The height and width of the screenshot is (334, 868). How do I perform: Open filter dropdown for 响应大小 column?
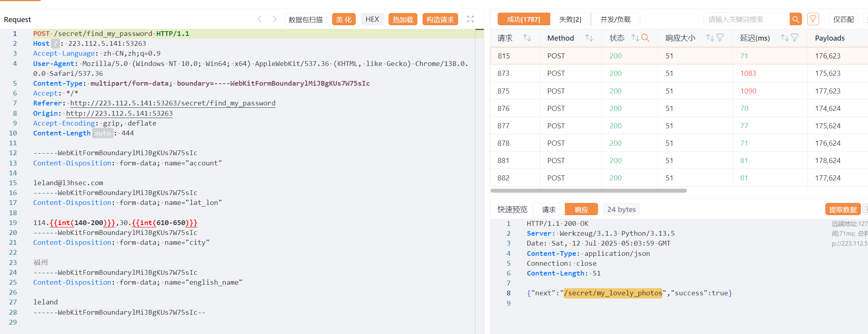coord(720,38)
